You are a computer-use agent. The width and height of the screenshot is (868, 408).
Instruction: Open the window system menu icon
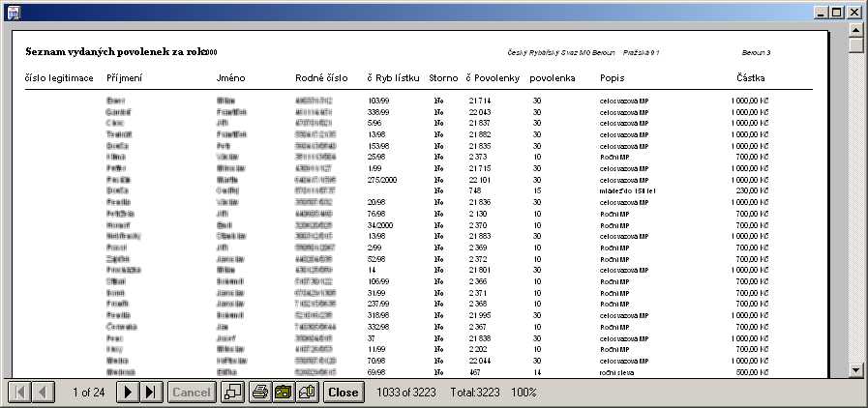click(x=13, y=12)
